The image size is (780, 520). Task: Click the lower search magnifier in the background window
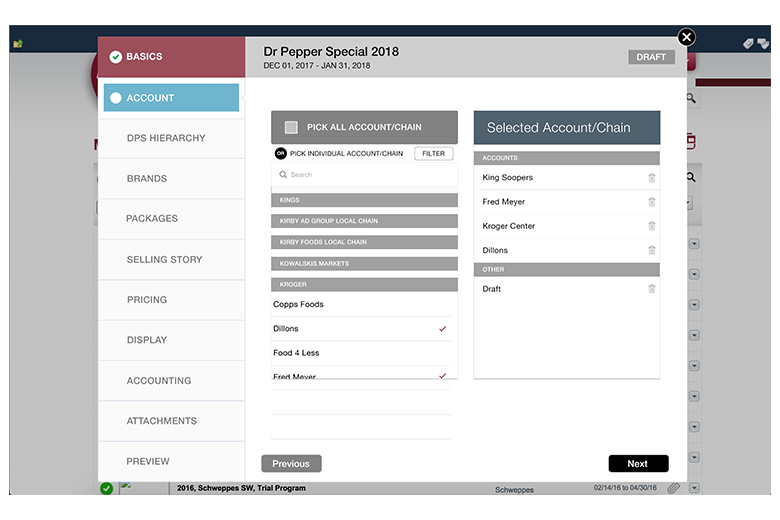click(691, 177)
